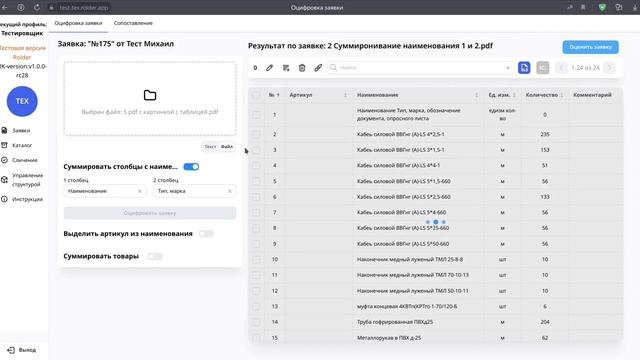Clear the search field with the X
This screenshot has height=360, width=640.
[508, 68]
